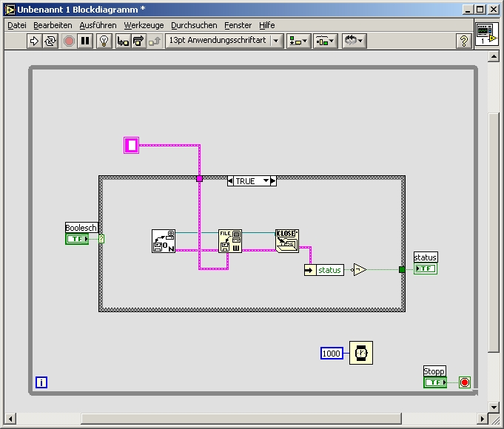The width and height of the screenshot is (504, 429).
Task: Open the Align Objects dropdown
Action: [298, 41]
